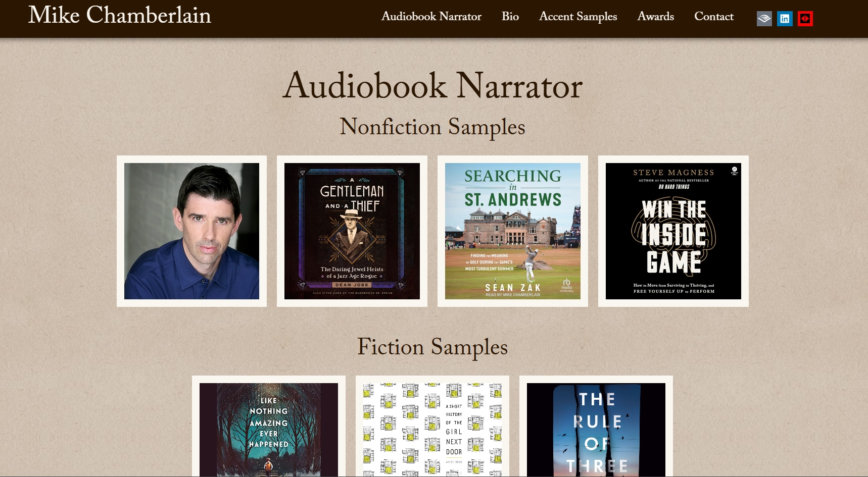The image size is (868, 477).
Task: Go to the Audiobook Narrator menu item
Action: pos(431,17)
